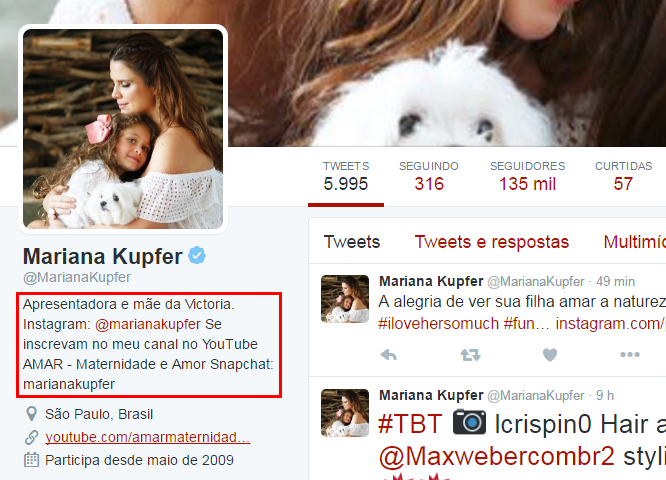Viewport: 666px width, 480px height.
Task: Click the reply arrow on first tweet
Action: (x=389, y=355)
